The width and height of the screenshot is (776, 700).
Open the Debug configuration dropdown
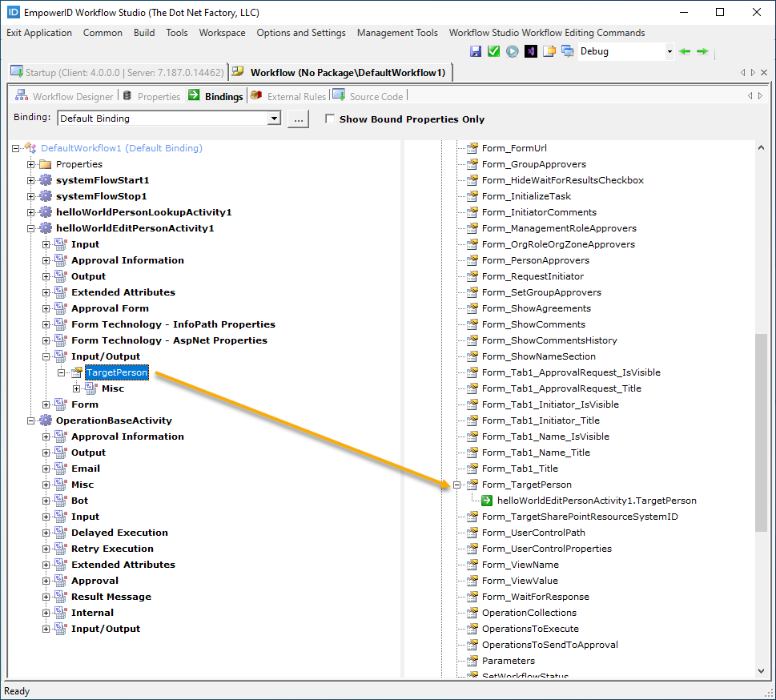pos(669,50)
